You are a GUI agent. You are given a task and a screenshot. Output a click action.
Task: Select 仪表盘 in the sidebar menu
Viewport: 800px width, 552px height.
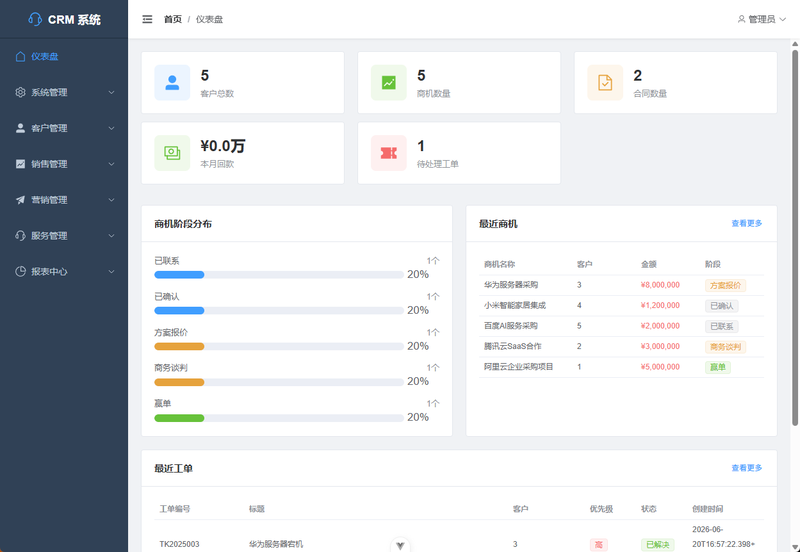(64, 57)
